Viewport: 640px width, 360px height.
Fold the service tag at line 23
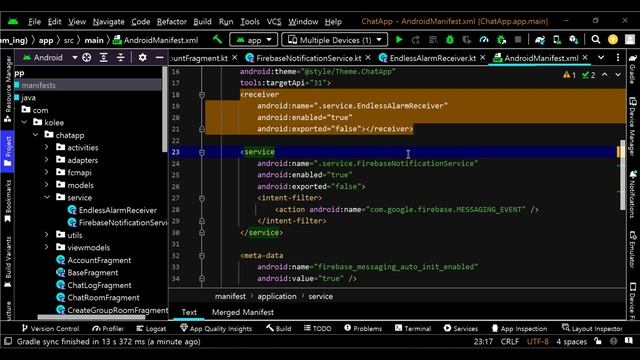[202, 152]
